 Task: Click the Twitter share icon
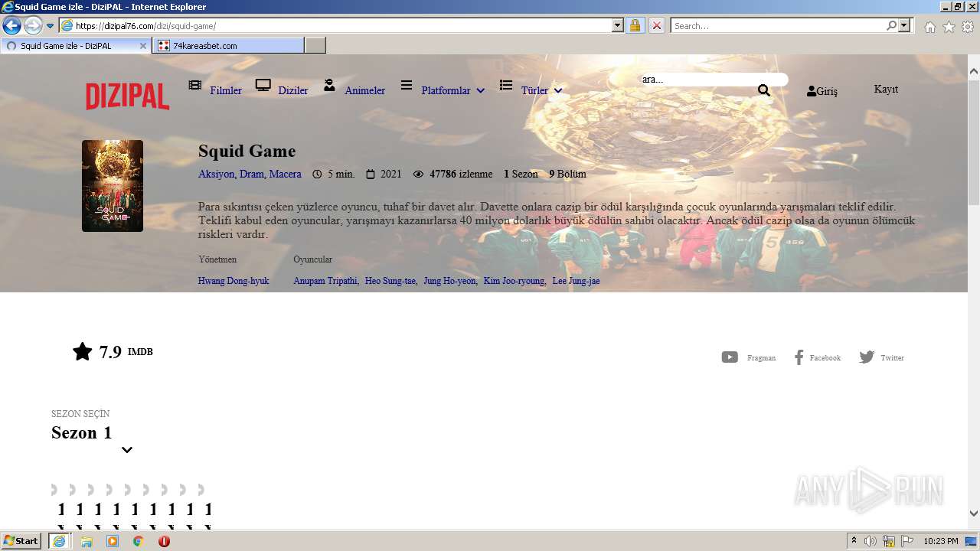[x=867, y=357]
